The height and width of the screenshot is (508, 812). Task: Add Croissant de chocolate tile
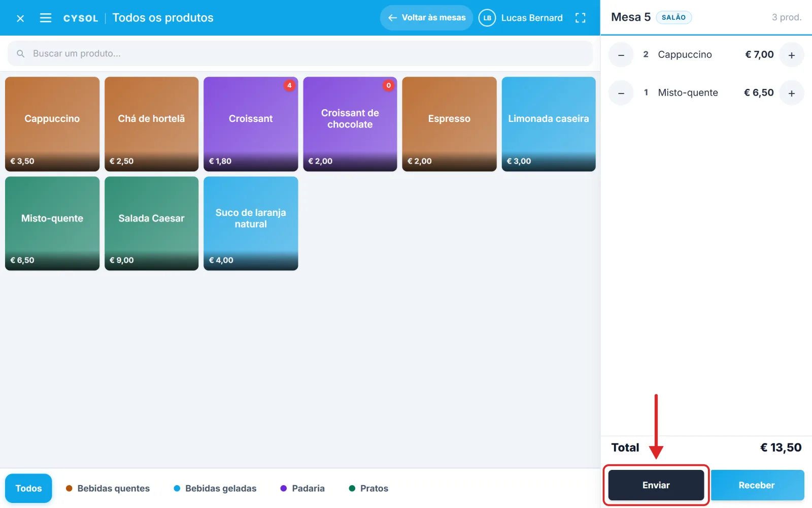[350, 124]
